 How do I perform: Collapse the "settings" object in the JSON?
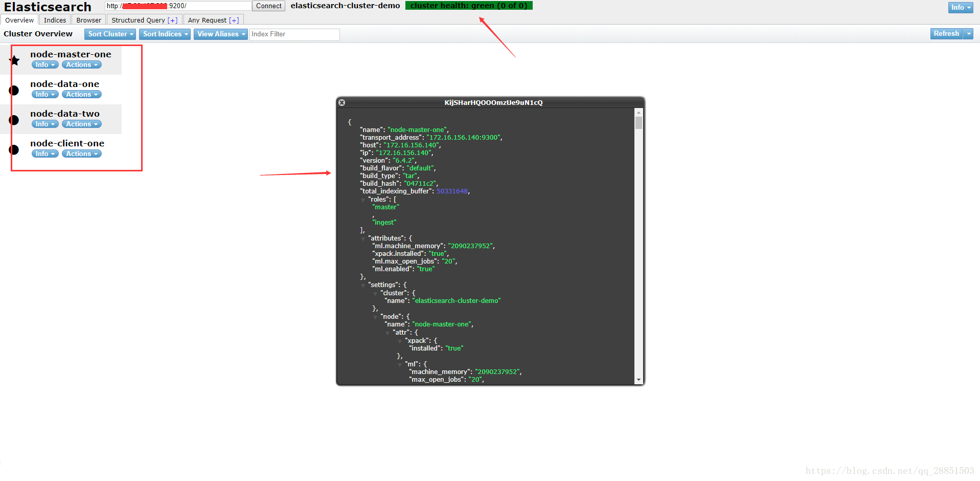point(363,285)
